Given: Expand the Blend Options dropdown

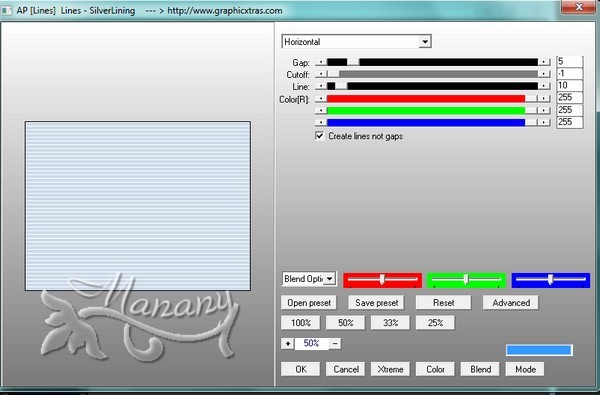Looking at the screenshot, I should pyautogui.click(x=329, y=279).
